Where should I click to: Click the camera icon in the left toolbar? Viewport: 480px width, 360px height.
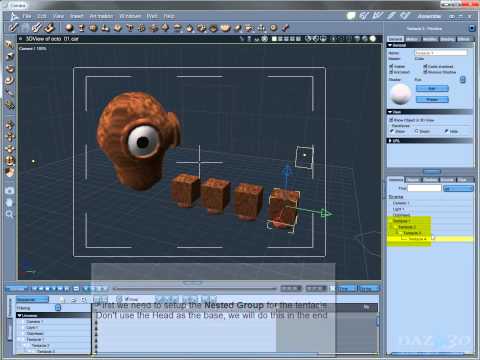coord(10,191)
